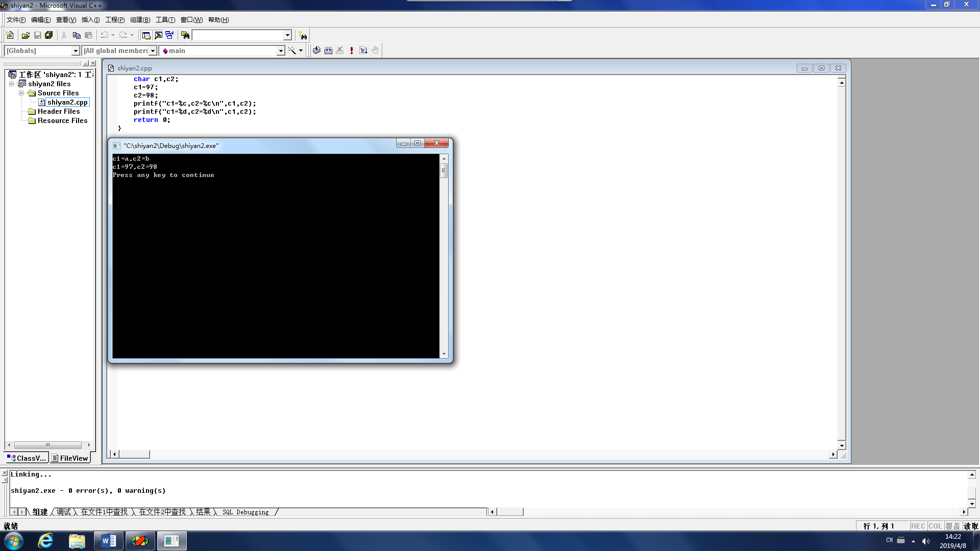Open the Search help binoculars icon

(303, 35)
